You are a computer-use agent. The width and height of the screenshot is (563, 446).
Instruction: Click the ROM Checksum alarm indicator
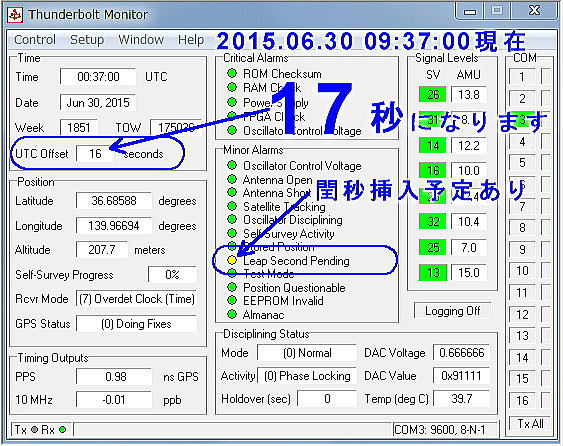(x=232, y=74)
